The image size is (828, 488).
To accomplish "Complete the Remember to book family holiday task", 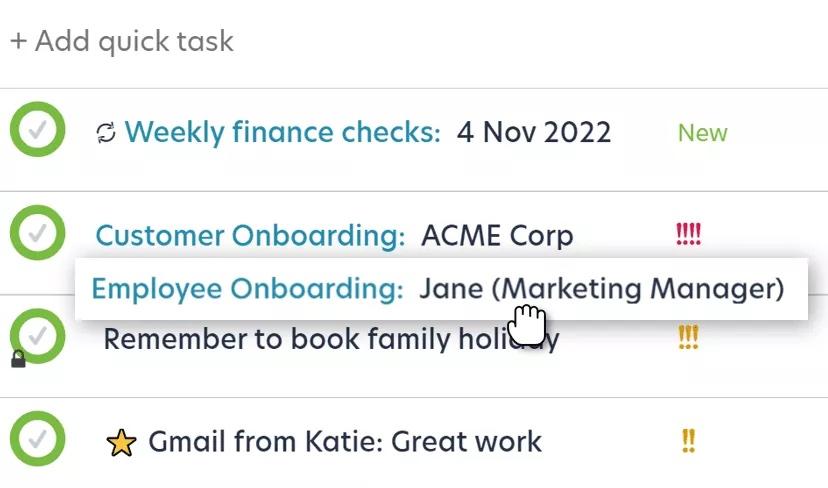I will coord(39,337).
